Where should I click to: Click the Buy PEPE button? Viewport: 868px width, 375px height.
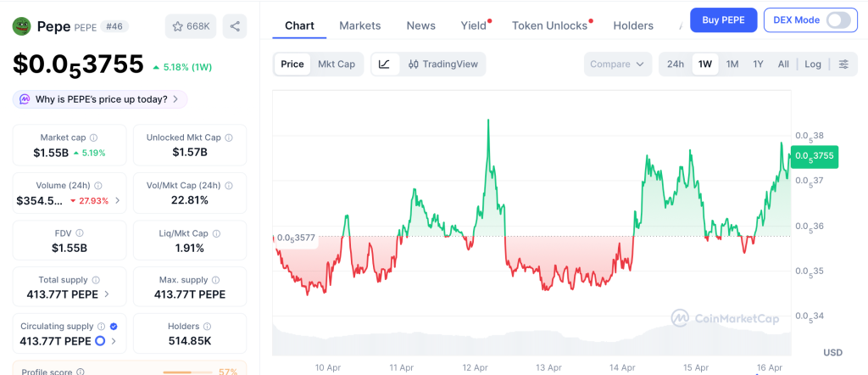(723, 20)
